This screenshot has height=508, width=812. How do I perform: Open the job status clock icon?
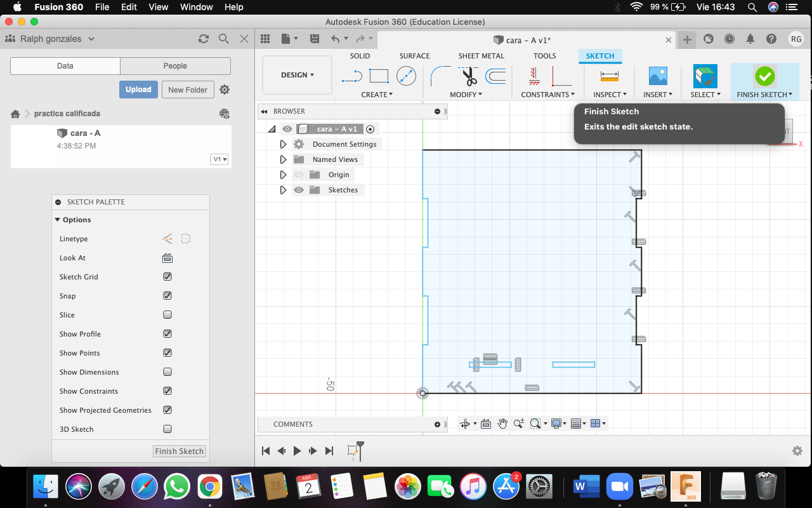pos(730,39)
